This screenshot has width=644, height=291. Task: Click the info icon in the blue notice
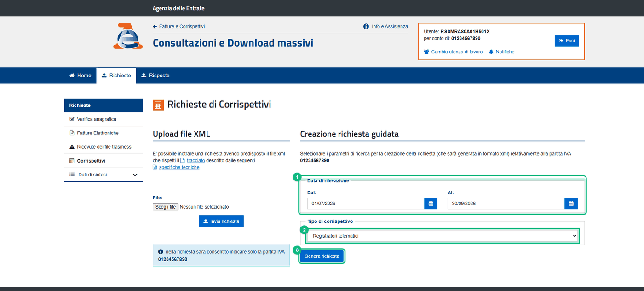tap(161, 252)
